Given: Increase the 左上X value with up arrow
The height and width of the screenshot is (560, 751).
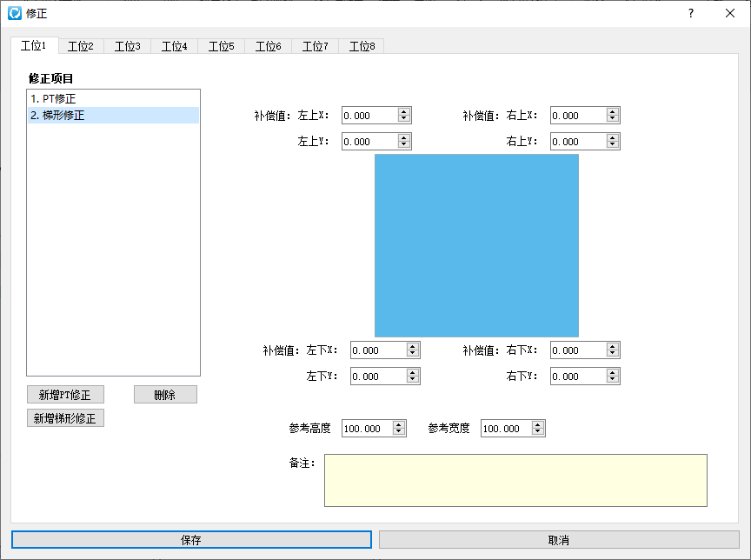Looking at the screenshot, I should 404,111.
